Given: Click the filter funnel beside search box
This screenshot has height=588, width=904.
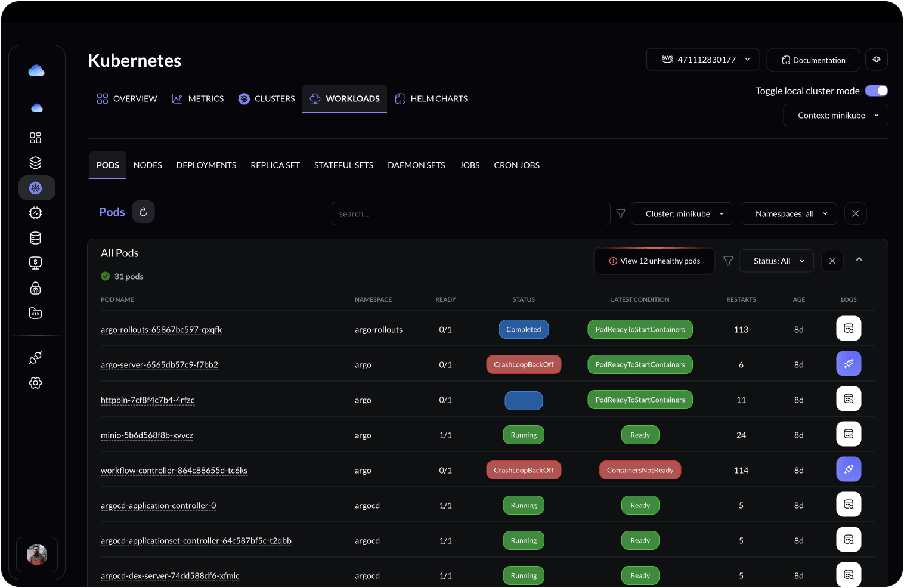Looking at the screenshot, I should pos(621,213).
